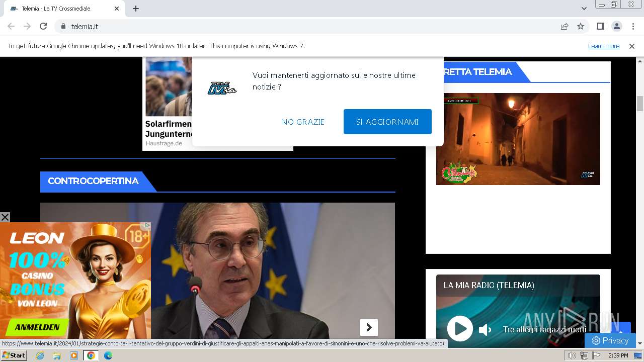The height and width of the screenshot is (362, 644).
Task: Open the Privacy settings button
Action: tap(610, 340)
